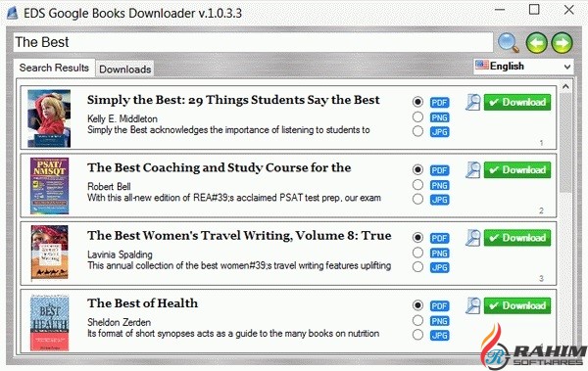
Task: Click the results scroll-up arrow
Action: [x=565, y=86]
